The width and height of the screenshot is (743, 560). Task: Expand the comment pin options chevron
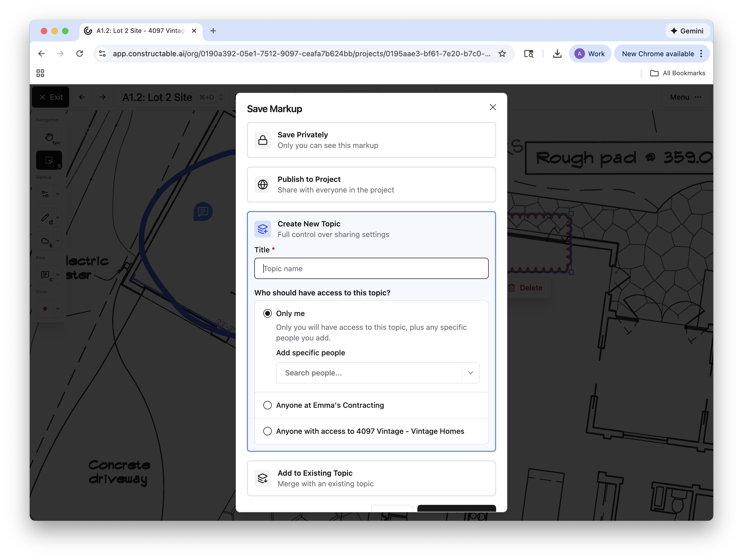point(58,275)
